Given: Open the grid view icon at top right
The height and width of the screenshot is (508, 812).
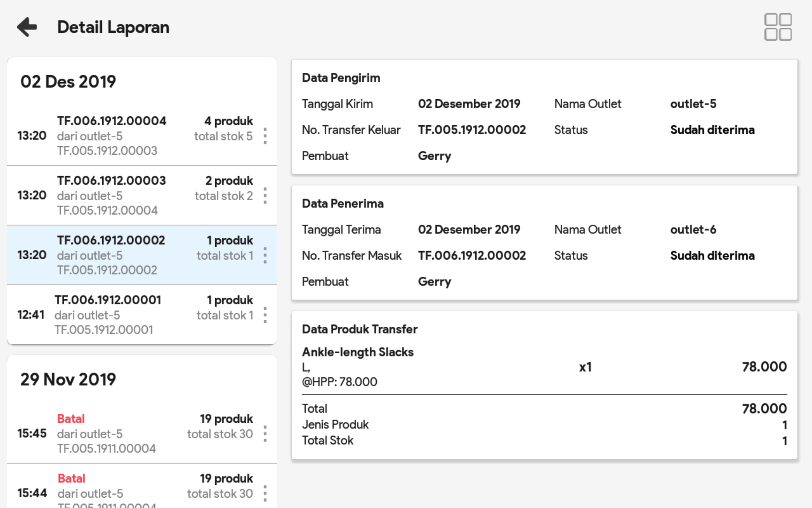Looking at the screenshot, I should point(778,27).
